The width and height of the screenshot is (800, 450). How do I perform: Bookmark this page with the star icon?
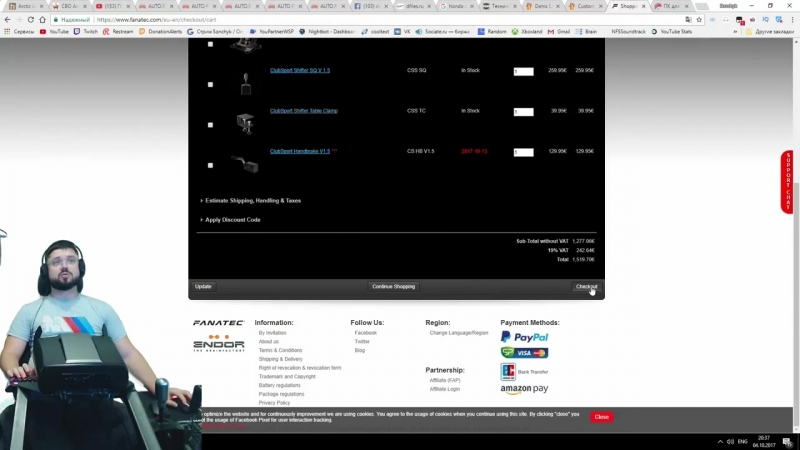[699, 19]
